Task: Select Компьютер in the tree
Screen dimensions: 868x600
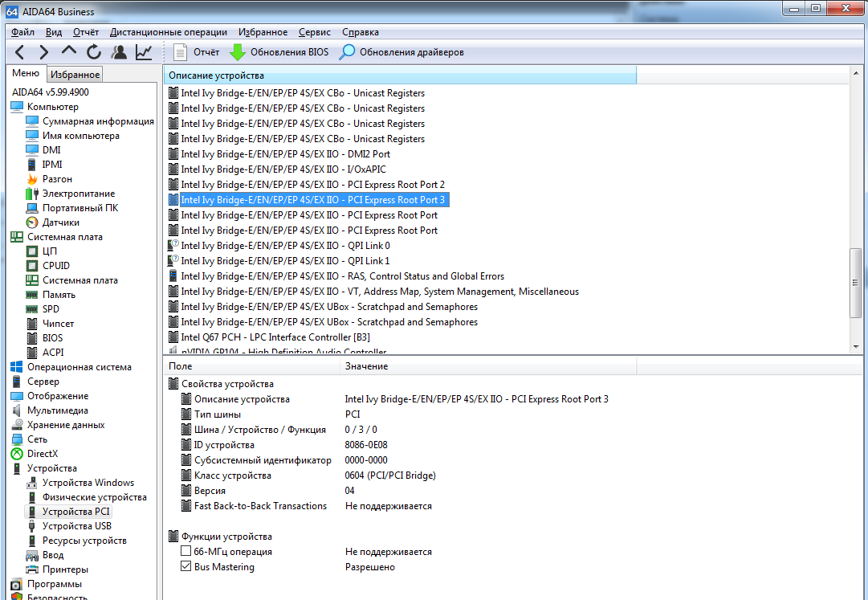Action: point(52,107)
